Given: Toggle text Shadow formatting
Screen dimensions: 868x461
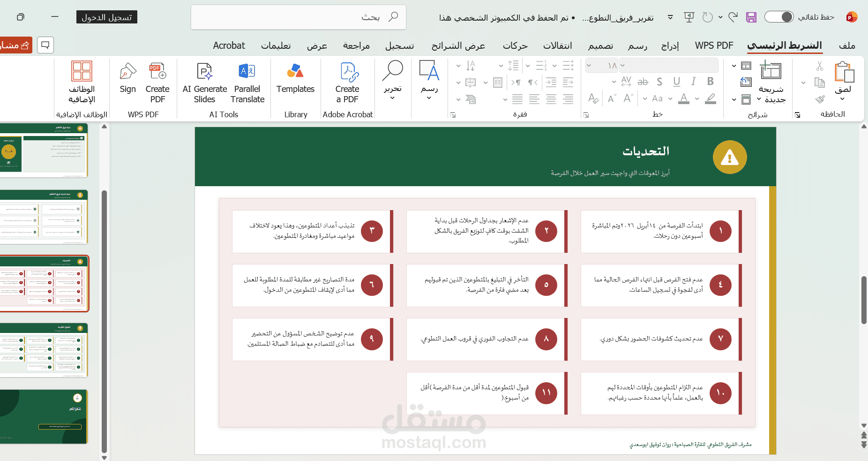Looking at the screenshot, I should (x=659, y=82).
